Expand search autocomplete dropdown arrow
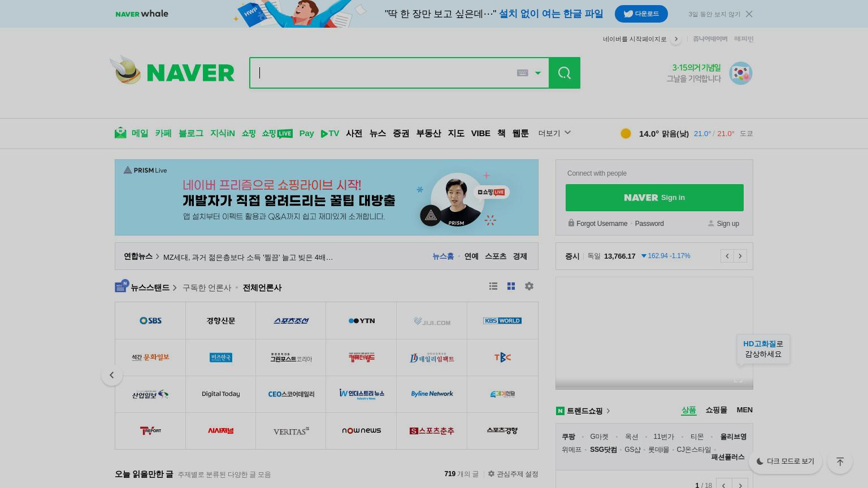This screenshot has height=488, width=868. click(x=538, y=73)
